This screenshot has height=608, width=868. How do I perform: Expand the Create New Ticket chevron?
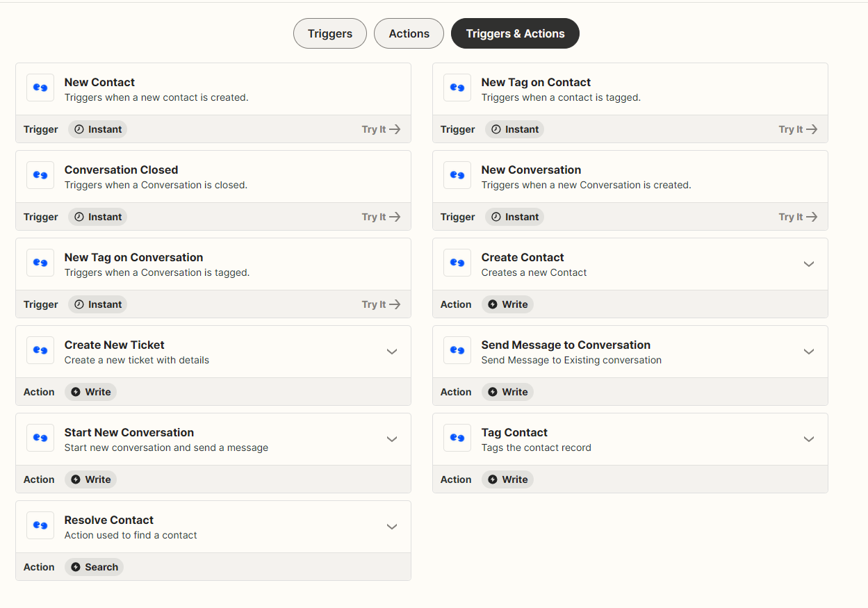391,352
